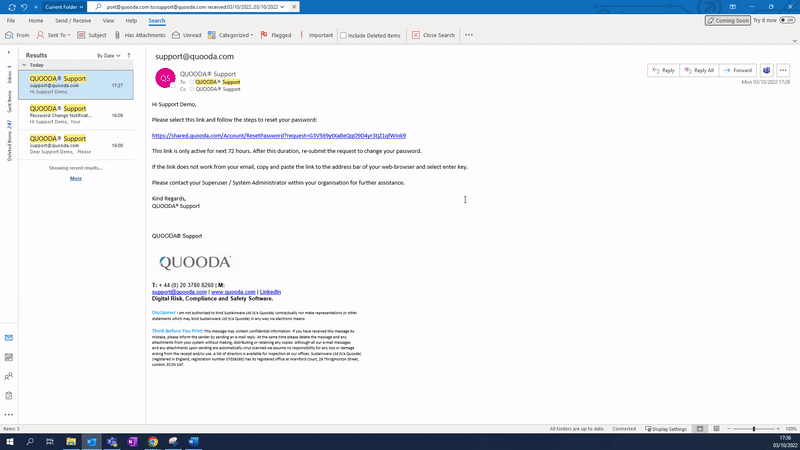Screen dimensions: 800x450
Task: Open Display Settings in status bar
Action: point(666,429)
